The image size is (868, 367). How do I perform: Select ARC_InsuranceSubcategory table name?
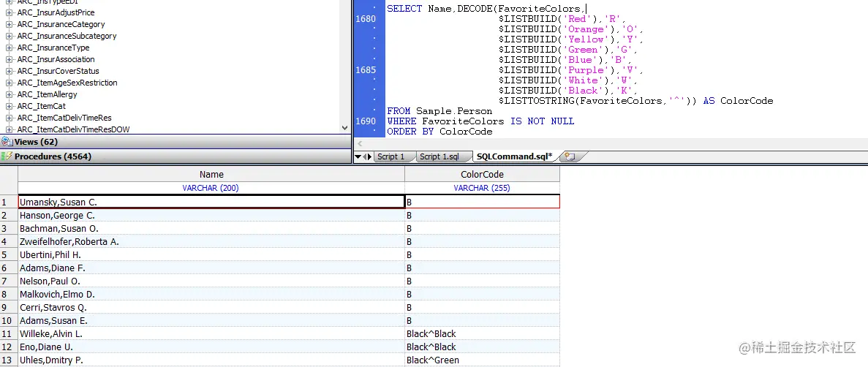67,35
